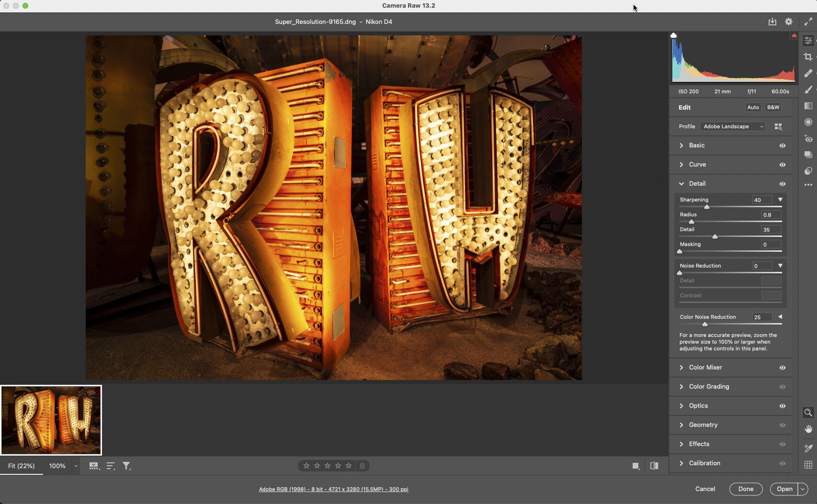Click the Sharpening slider handle

(x=706, y=207)
